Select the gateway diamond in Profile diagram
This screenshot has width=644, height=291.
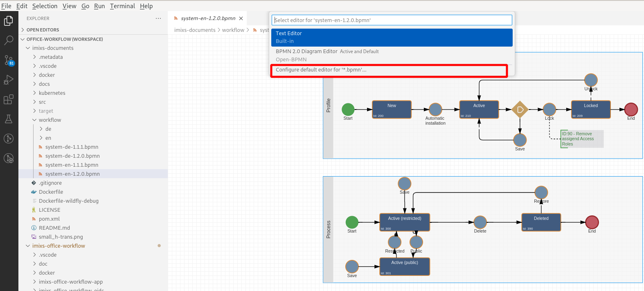(520, 110)
